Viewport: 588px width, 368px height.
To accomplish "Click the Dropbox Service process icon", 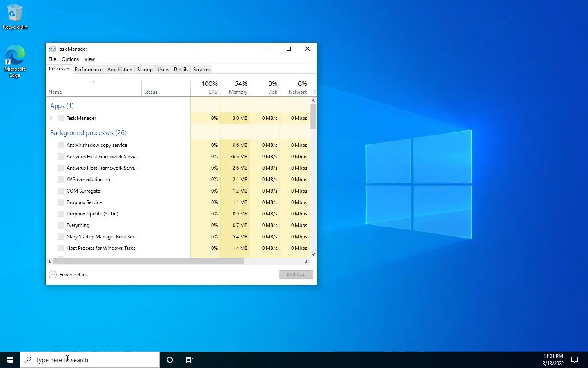I will pyautogui.click(x=61, y=202).
